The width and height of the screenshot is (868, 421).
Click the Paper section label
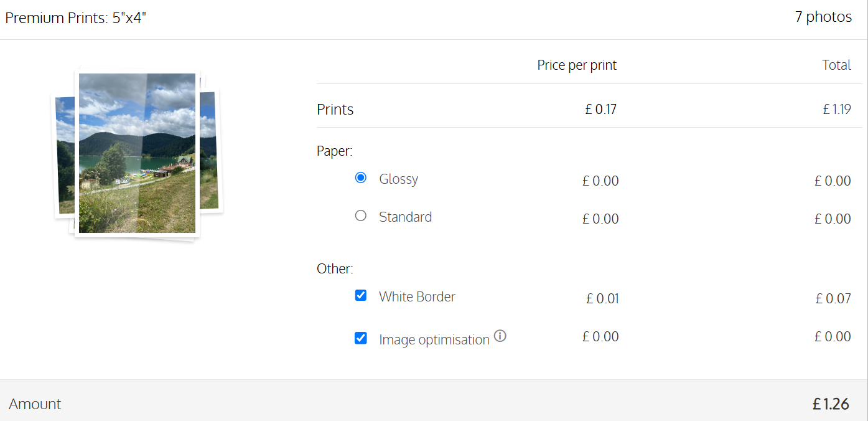[x=335, y=151]
